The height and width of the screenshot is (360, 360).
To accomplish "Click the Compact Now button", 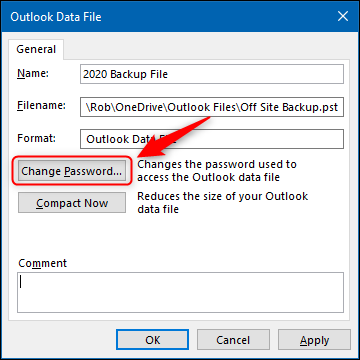I will (72, 203).
